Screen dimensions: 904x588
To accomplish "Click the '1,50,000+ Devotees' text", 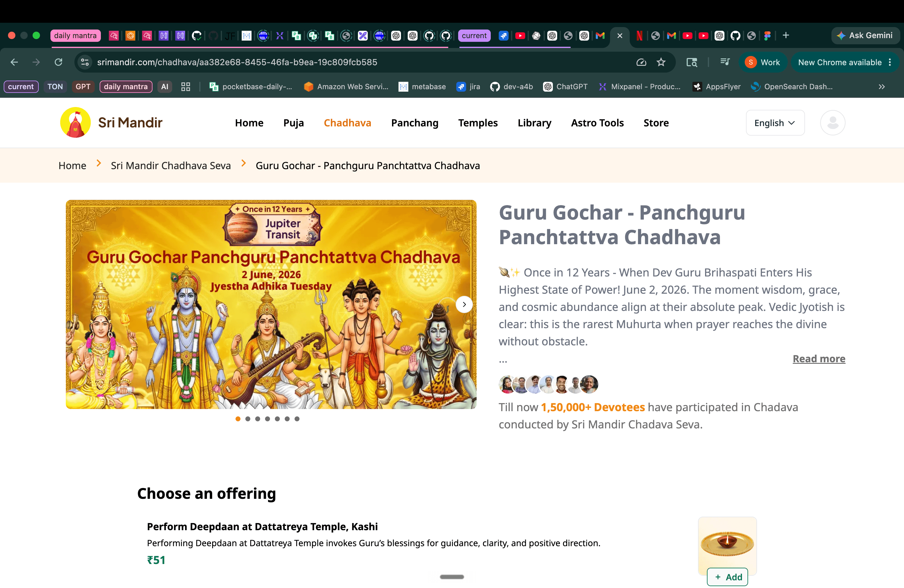I will [x=593, y=407].
